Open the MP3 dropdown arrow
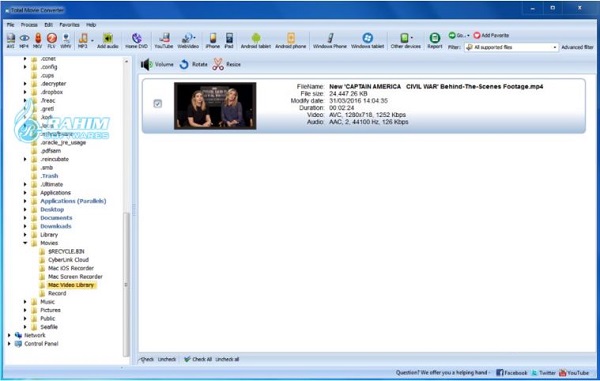This screenshot has height=381, width=600. click(x=92, y=41)
